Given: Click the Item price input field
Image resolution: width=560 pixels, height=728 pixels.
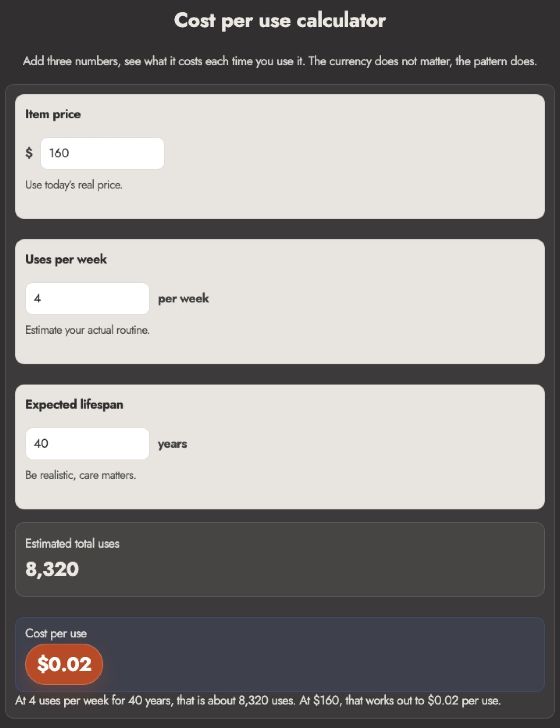Looking at the screenshot, I should [102, 153].
